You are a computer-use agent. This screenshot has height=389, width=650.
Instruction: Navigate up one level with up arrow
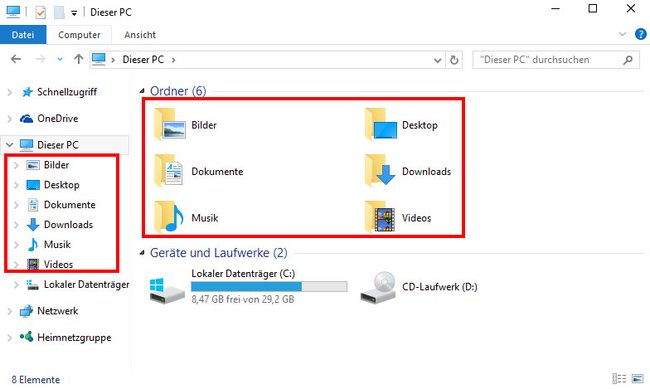(x=78, y=59)
